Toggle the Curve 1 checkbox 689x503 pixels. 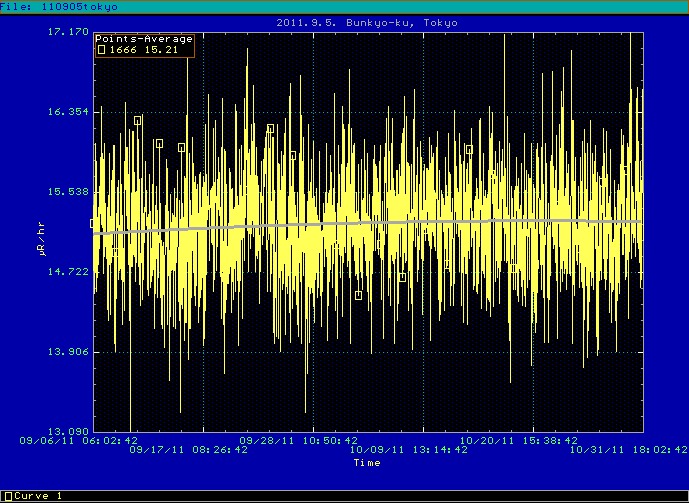tap(8, 496)
